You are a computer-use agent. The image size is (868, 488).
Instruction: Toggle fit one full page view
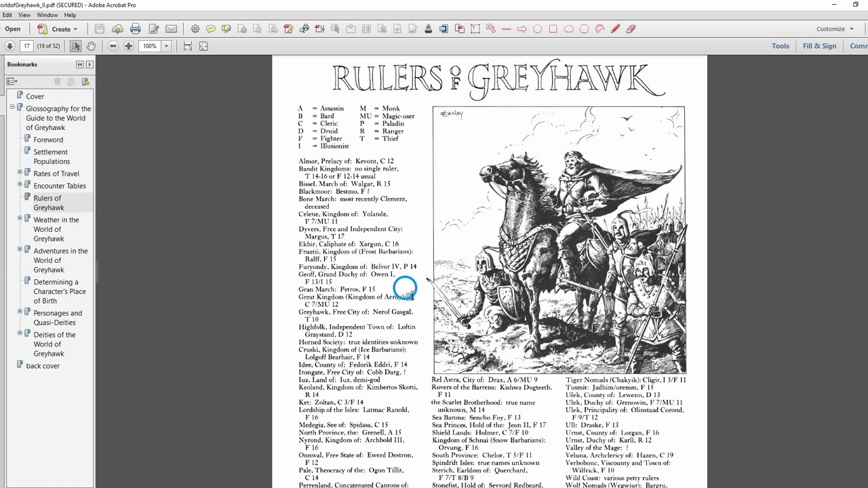coord(203,46)
